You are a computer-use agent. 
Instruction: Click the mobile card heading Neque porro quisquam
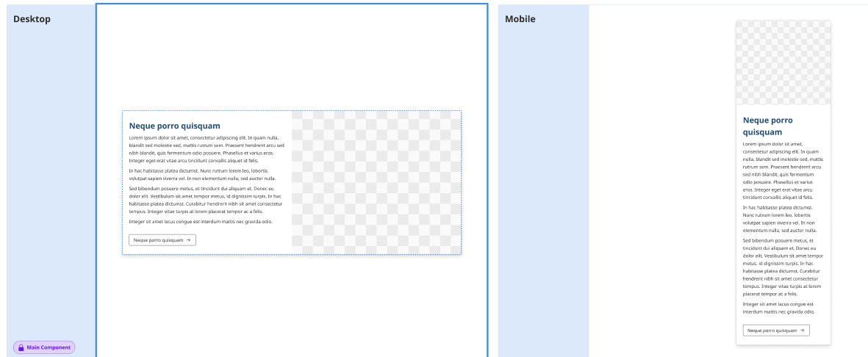[x=768, y=126]
